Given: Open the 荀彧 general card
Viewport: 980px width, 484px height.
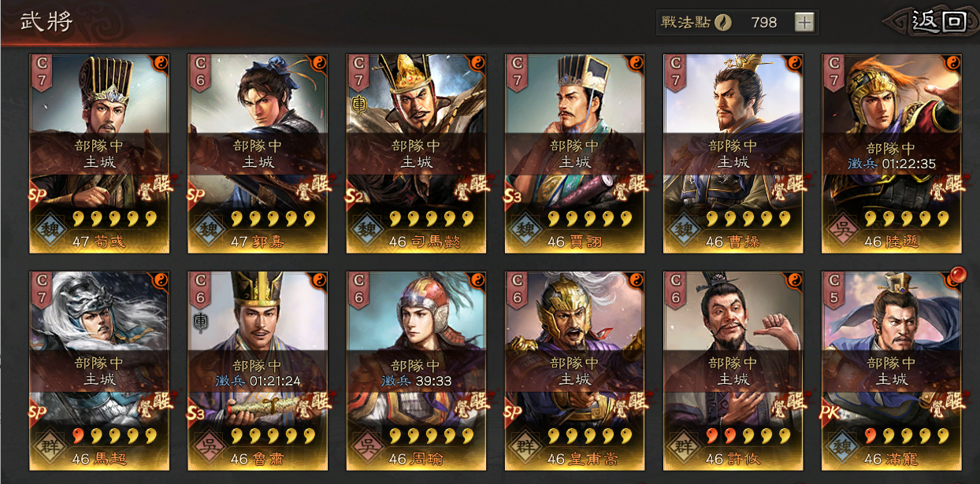Looking at the screenshot, I should (99, 153).
